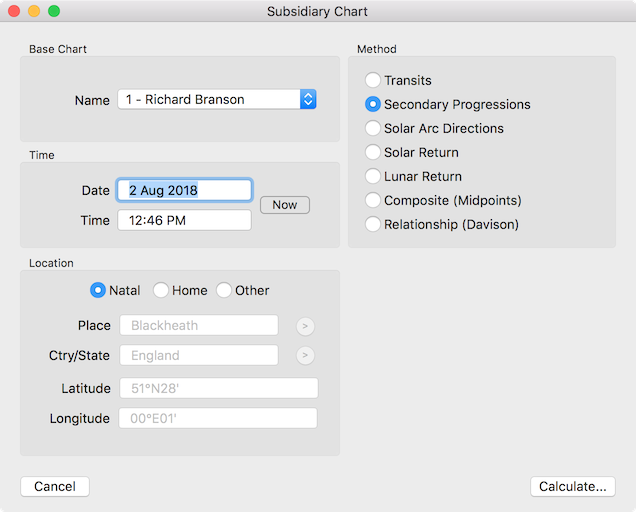Click the Now button
Image resolution: width=636 pixels, height=512 pixels.
click(285, 205)
